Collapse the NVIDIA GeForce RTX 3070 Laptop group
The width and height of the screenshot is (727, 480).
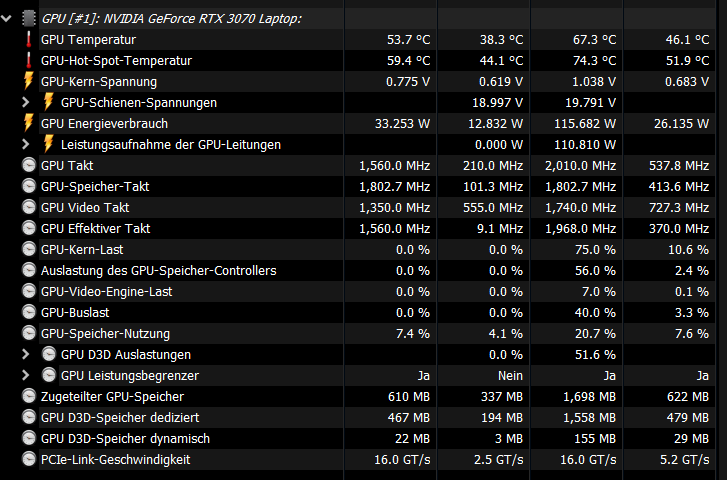coord(6,19)
